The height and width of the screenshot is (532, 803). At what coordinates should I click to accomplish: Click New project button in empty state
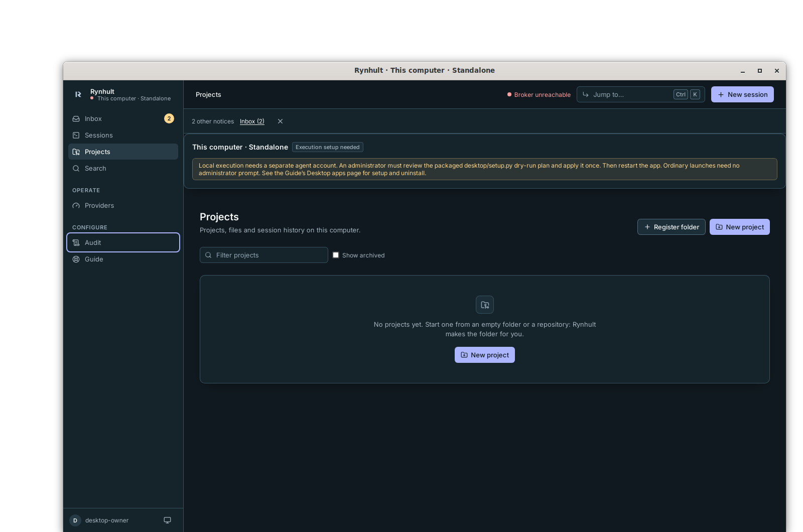tap(485, 355)
